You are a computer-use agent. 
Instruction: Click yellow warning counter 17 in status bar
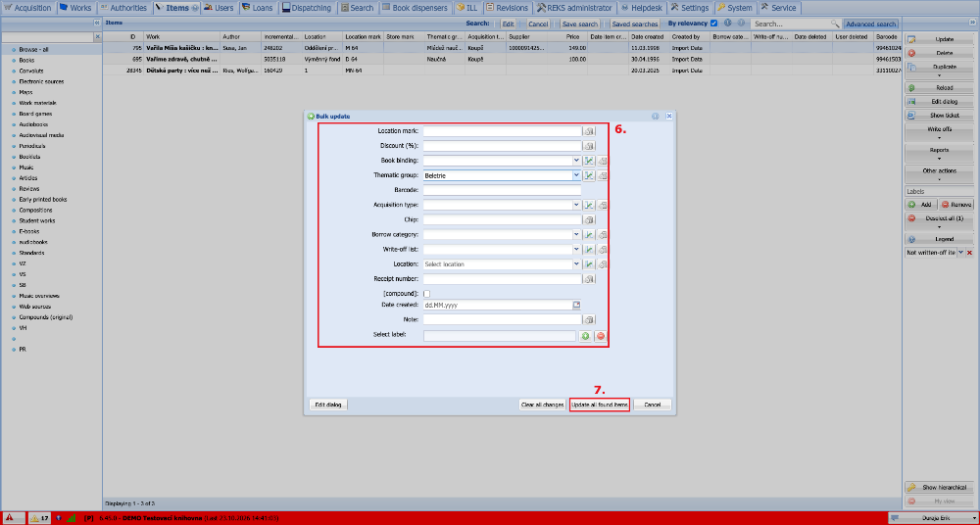pyautogui.click(x=40, y=517)
